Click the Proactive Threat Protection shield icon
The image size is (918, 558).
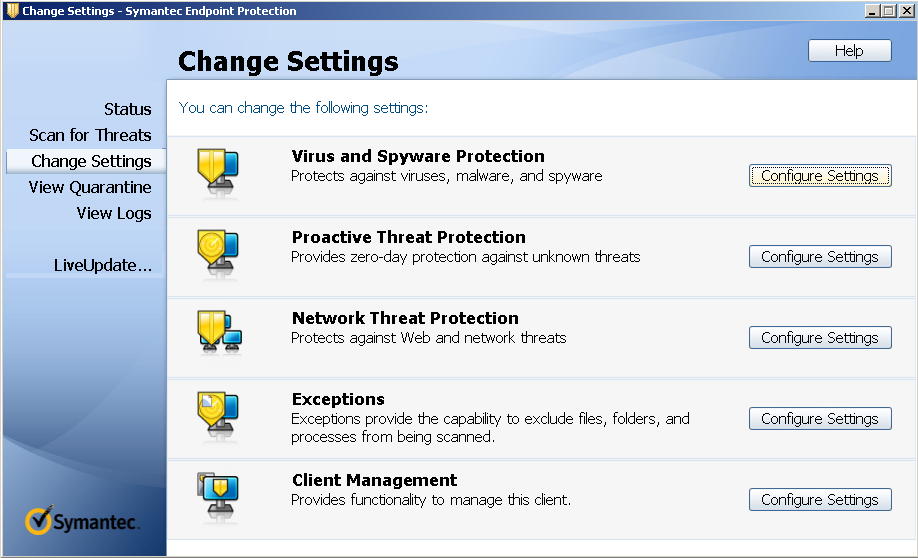(x=218, y=253)
